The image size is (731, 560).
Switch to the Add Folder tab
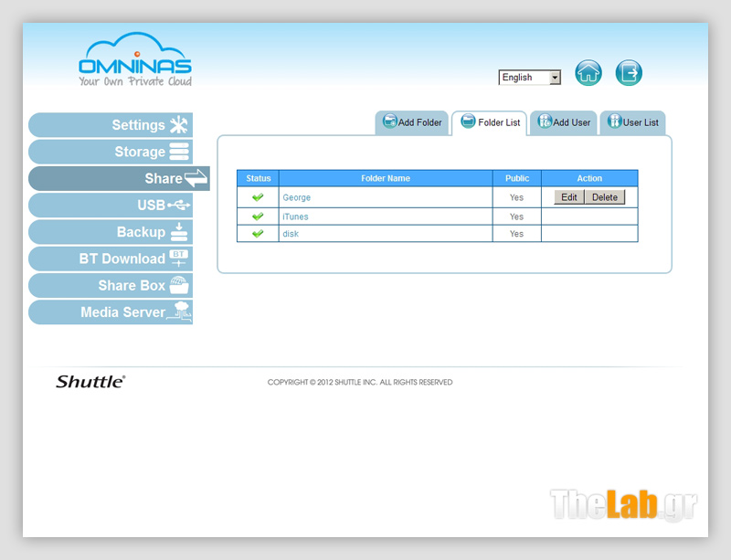point(412,122)
